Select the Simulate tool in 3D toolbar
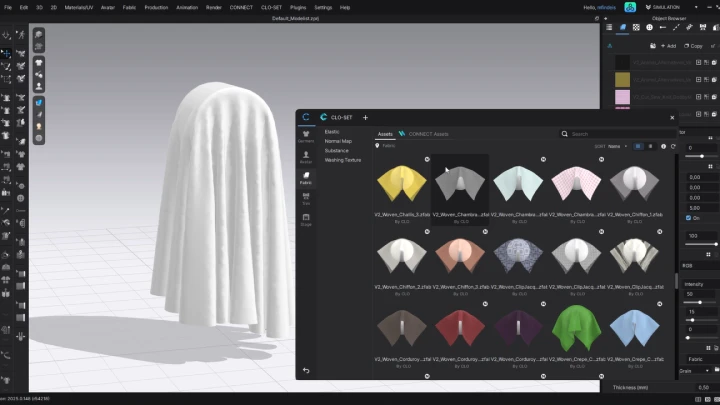The width and height of the screenshot is (720, 405). (x=6, y=35)
